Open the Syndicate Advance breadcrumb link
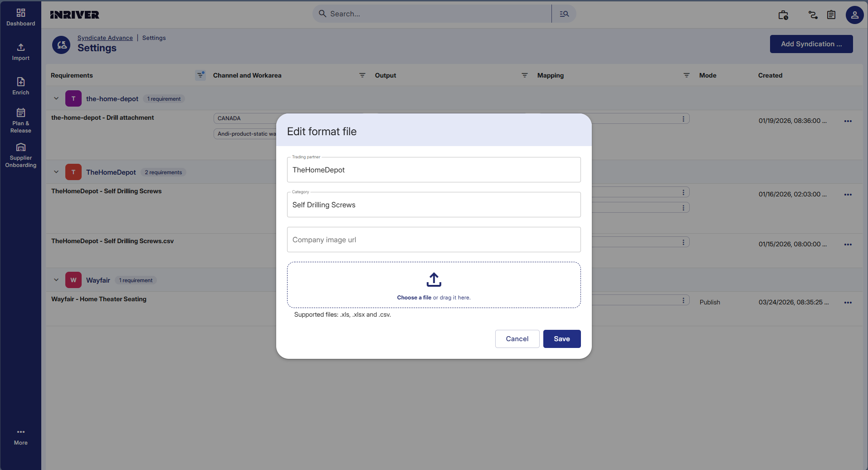This screenshot has width=868, height=470. 105,38
